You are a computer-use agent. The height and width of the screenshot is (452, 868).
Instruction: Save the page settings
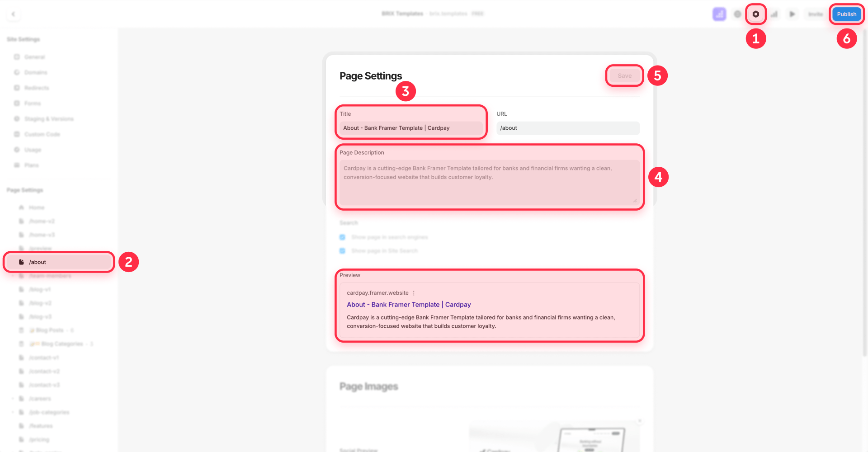coord(624,75)
